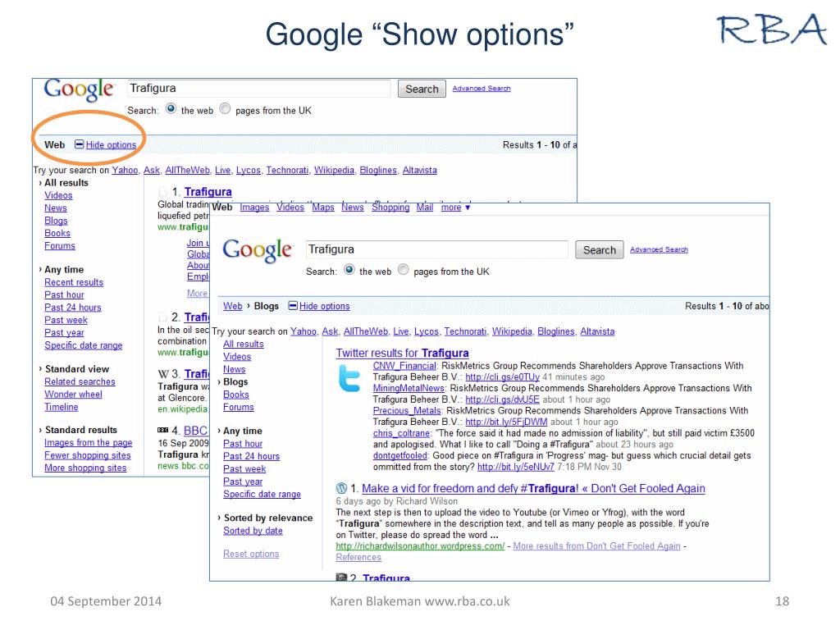This screenshot has width=840, height=630.
Task: Click Images from the page option
Action: (89, 442)
